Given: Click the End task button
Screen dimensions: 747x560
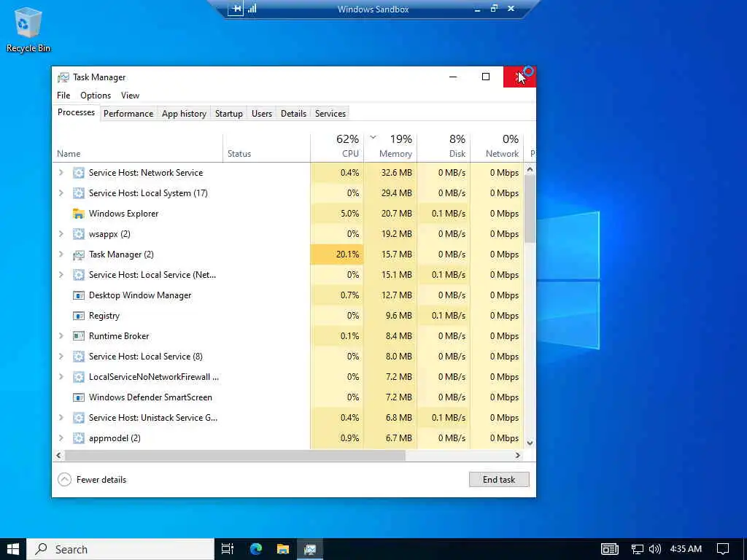Looking at the screenshot, I should pos(499,480).
